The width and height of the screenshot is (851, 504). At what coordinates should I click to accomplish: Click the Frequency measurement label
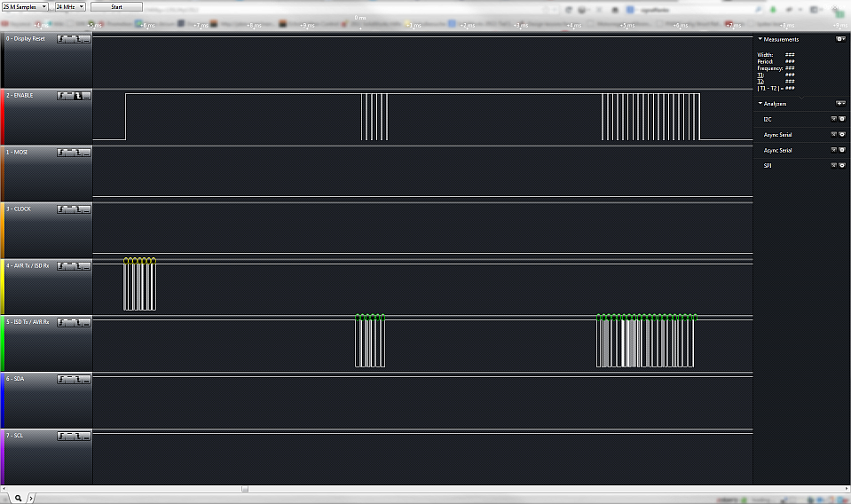(770, 68)
